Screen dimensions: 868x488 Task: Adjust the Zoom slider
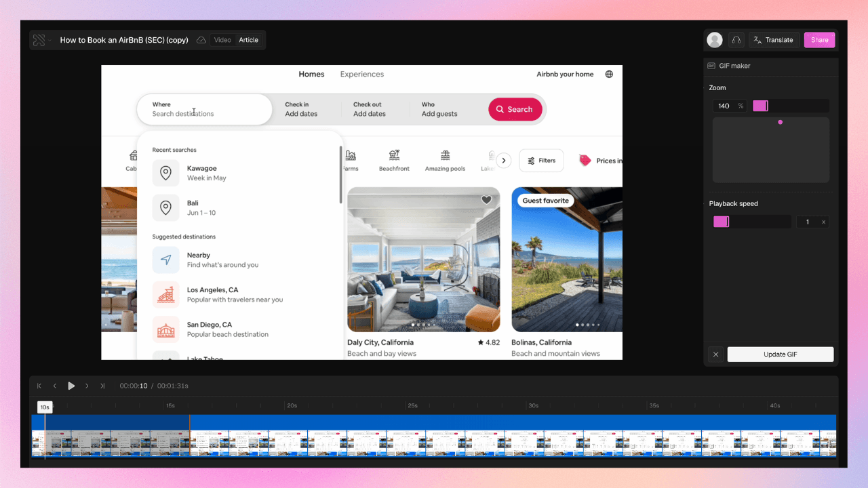pyautogui.click(x=790, y=106)
